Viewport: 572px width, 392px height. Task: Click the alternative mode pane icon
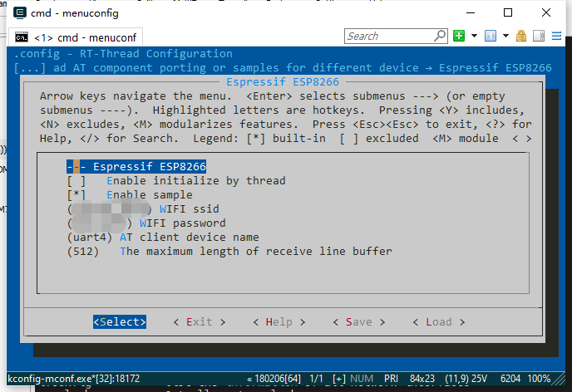click(x=539, y=36)
